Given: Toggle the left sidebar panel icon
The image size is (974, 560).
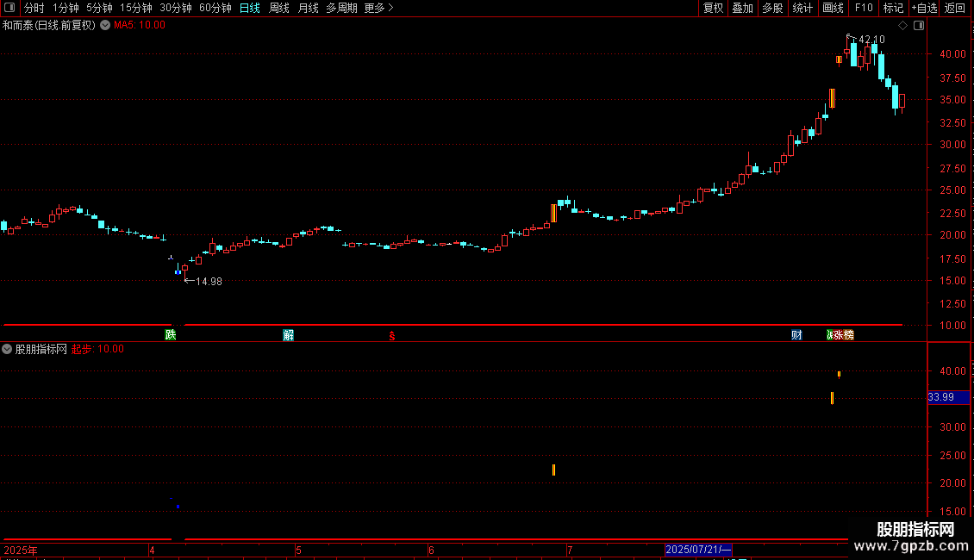Looking at the screenshot, I should (x=9, y=8).
